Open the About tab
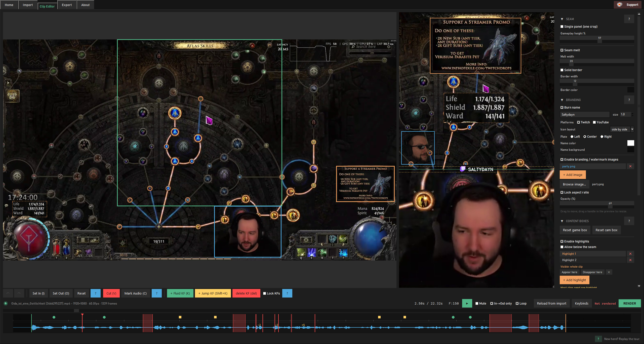The height and width of the screenshot is (344, 644). pyautogui.click(x=86, y=5)
